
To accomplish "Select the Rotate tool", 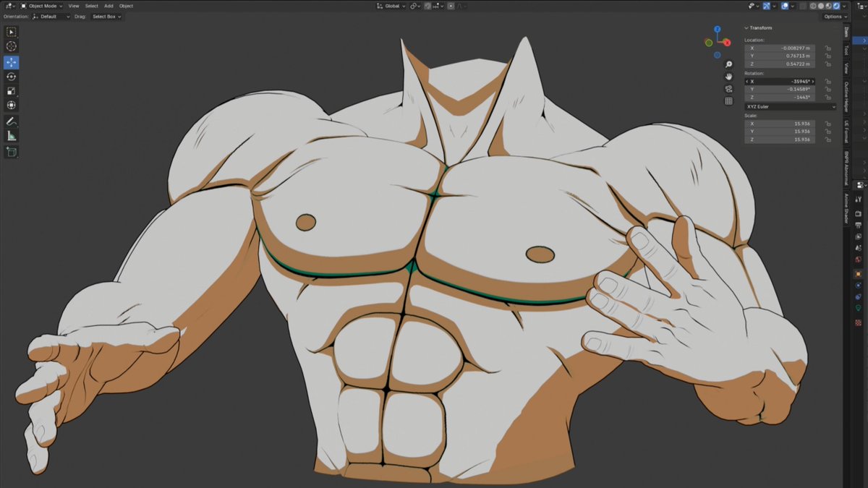I will 12,77.
